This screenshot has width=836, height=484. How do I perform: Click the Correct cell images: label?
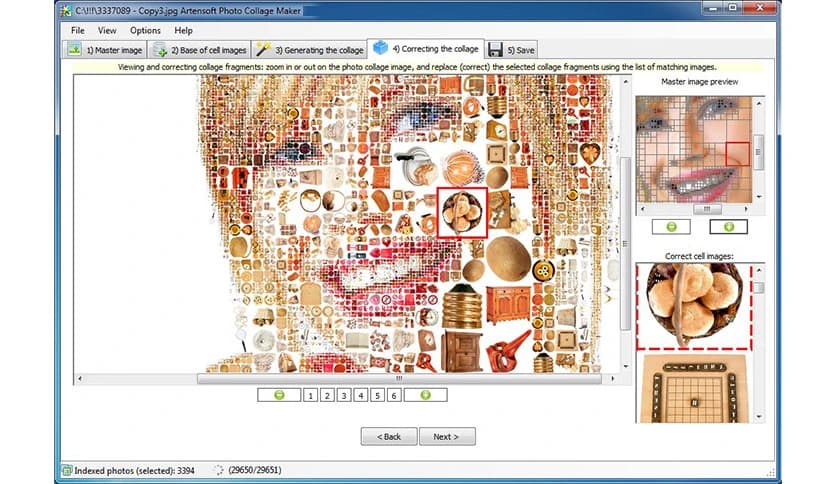point(699,256)
